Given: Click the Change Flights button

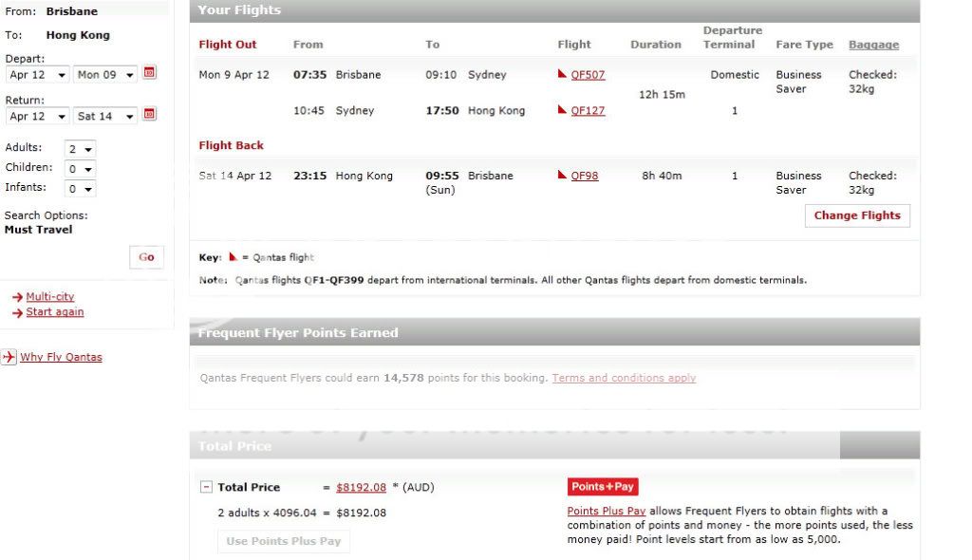Looking at the screenshot, I should (857, 215).
